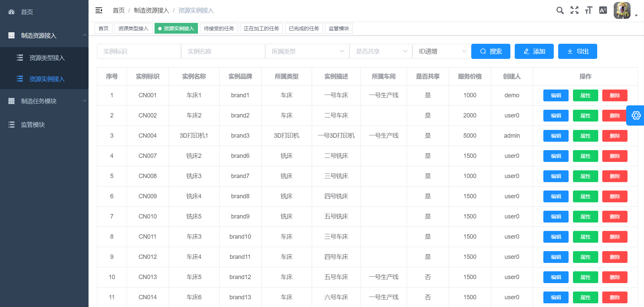Switch to the 已完成的任务 tab

tap(304, 29)
